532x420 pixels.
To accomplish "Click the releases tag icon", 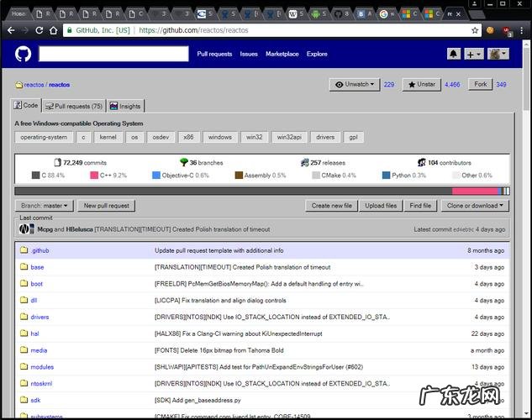I will tap(304, 162).
